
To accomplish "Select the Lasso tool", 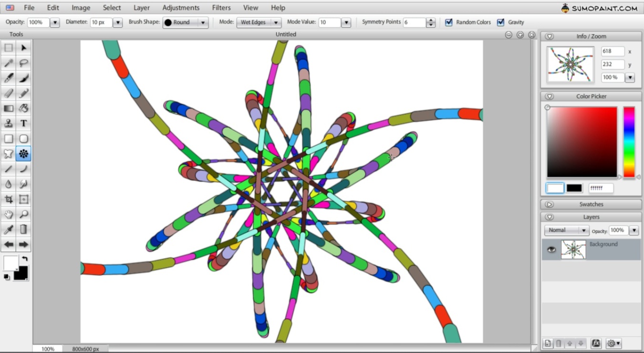I will 23,63.
